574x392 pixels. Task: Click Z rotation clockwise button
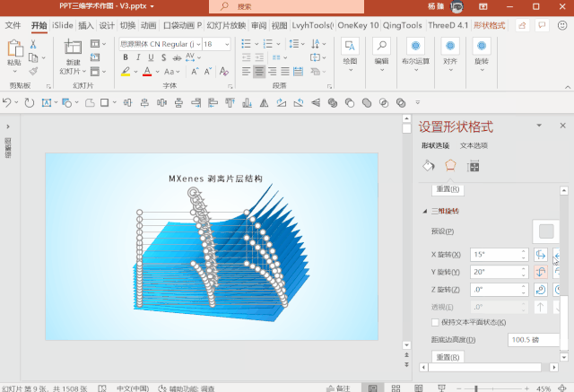pyautogui.click(x=556, y=290)
